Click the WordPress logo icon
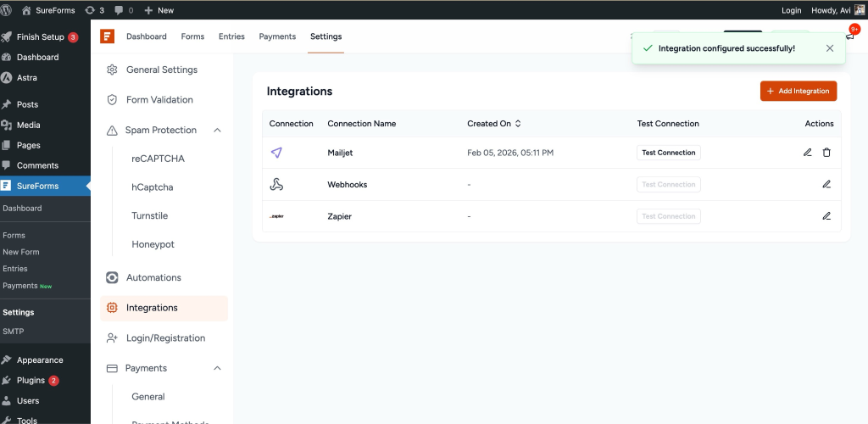The width and height of the screenshot is (868, 424). (6, 10)
